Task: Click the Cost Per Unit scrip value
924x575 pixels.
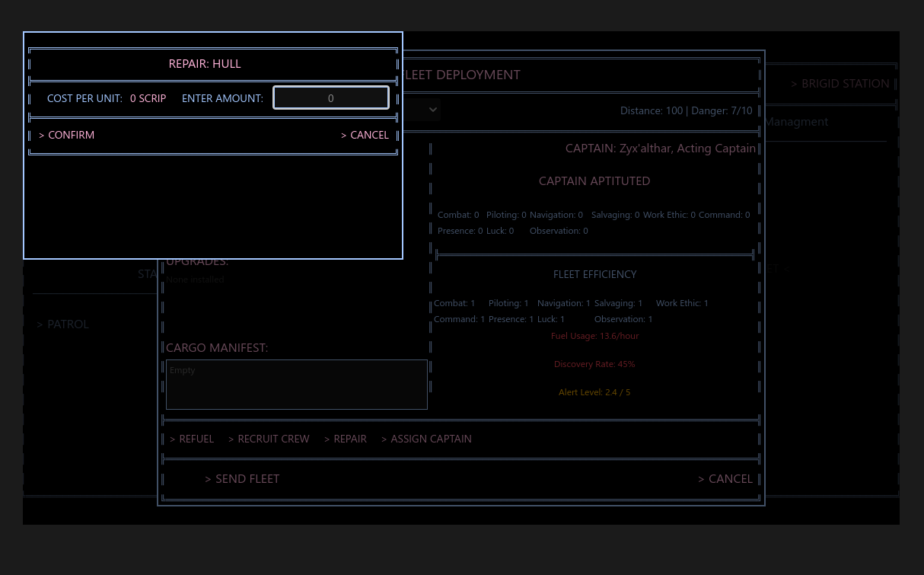Action: click(148, 98)
